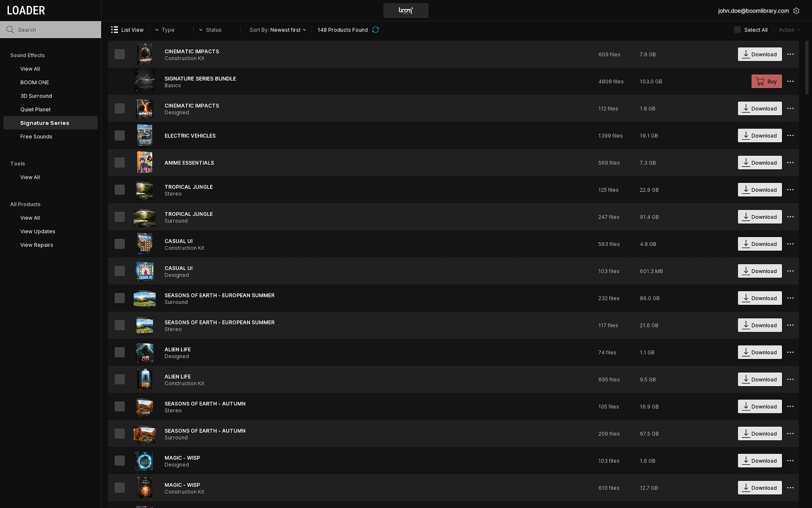The height and width of the screenshot is (508, 812).
Task: Open more options for Anime Essentials
Action: tap(790, 163)
